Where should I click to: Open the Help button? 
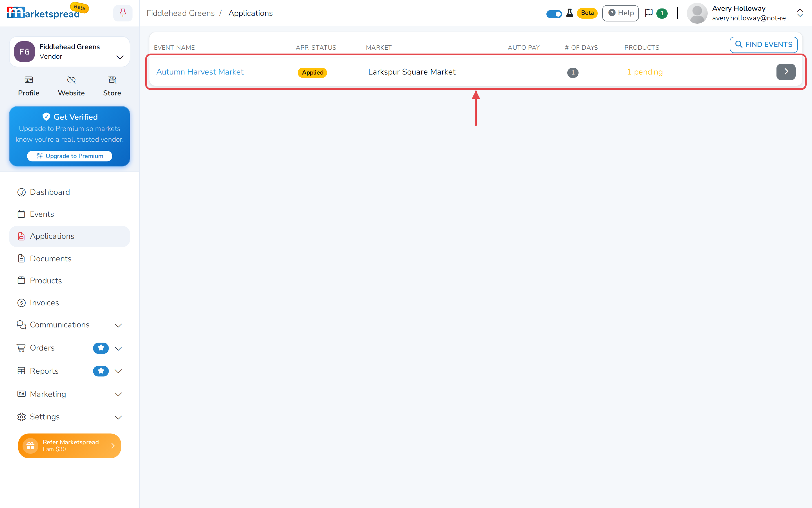[620, 13]
